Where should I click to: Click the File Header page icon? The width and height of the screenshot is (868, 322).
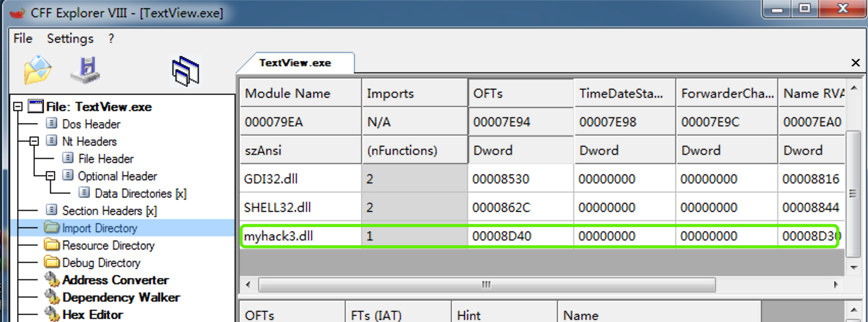pyautogui.click(x=68, y=158)
